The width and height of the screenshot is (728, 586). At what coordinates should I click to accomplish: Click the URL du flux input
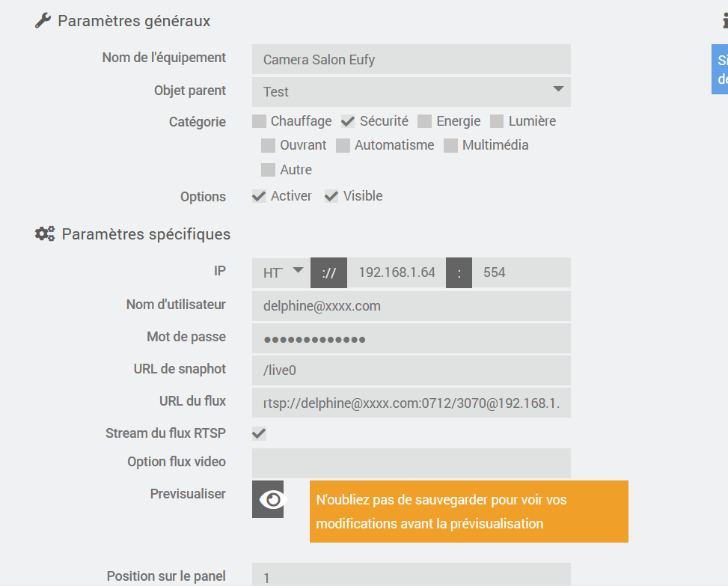pyautogui.click(x=412, y=403)
